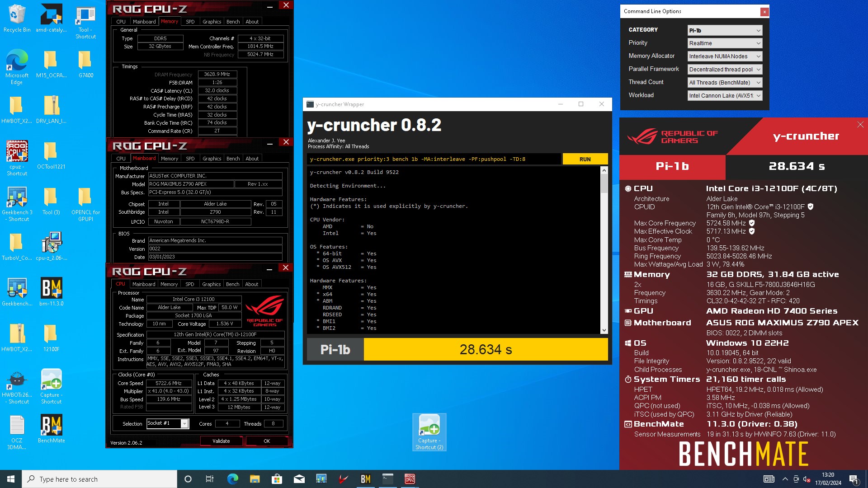Launch the BenchMate desktop shortcut
The height and width of the screenshot is (488, 868).
pos(51,429)
